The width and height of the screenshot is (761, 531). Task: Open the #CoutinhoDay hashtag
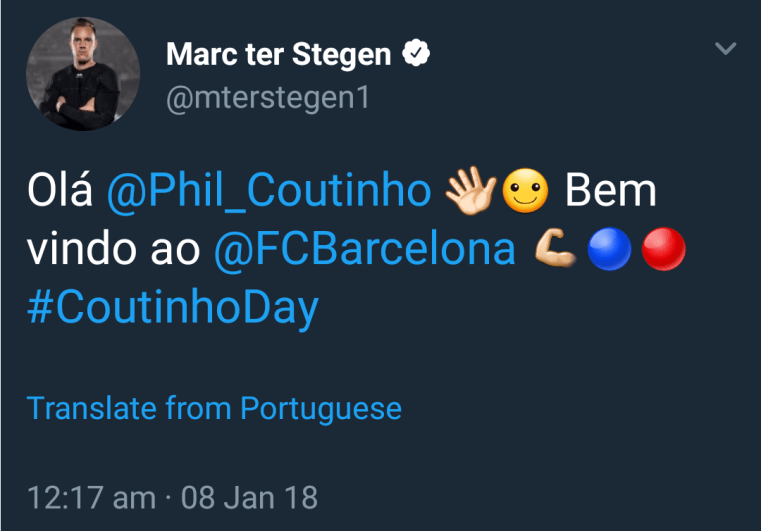(x=173, y=308)
